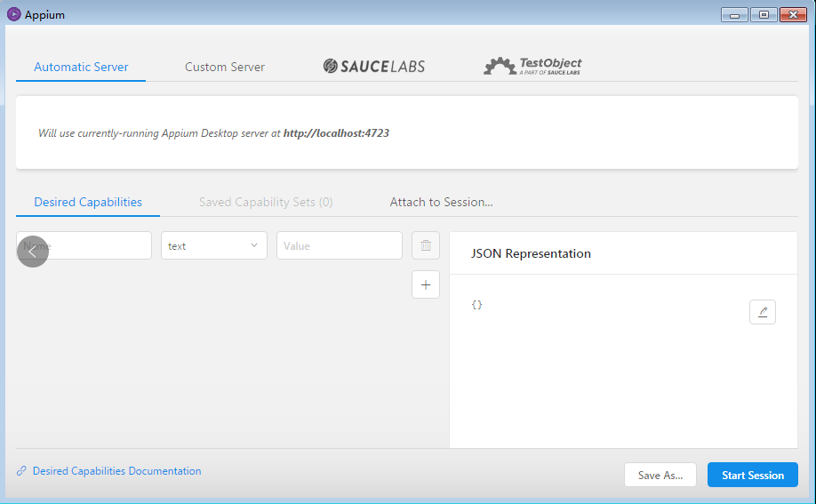
Task: Select the Desired Capabilities tab
Action: coord(88,202)
